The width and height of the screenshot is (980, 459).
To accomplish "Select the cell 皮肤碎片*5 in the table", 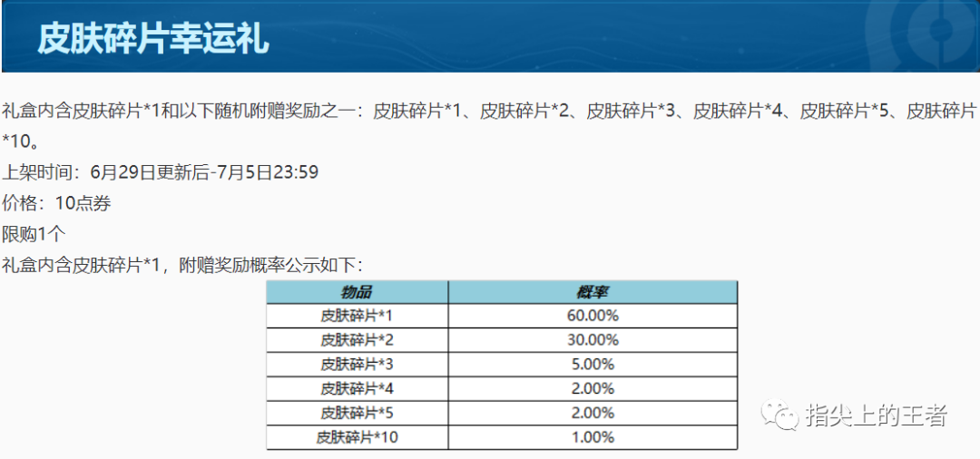I will (x=357, y=413).
